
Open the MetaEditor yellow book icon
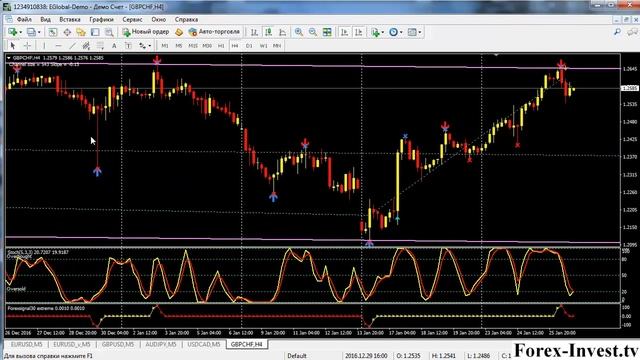[179, 32]
